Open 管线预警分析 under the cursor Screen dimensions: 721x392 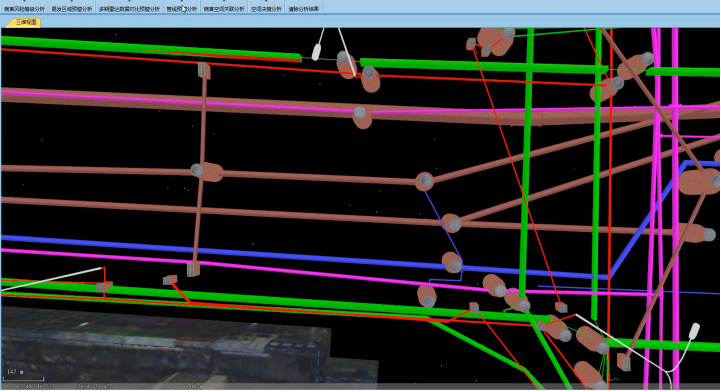(182, 9)
